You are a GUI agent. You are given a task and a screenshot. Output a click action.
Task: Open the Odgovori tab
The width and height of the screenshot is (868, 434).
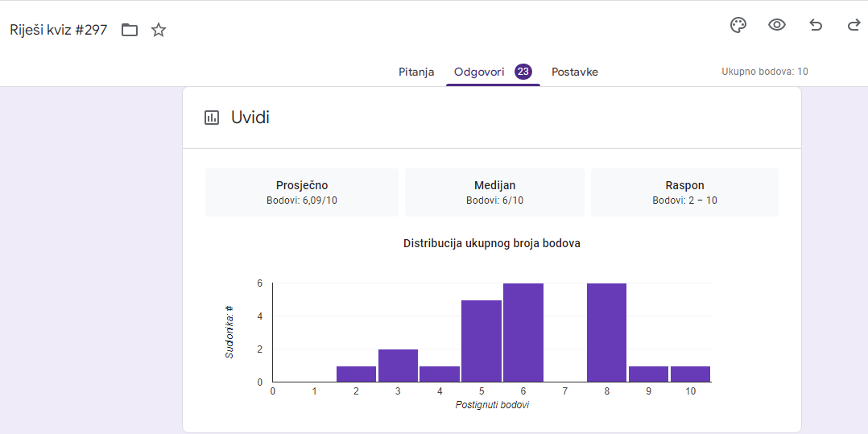tap(479, 72)
